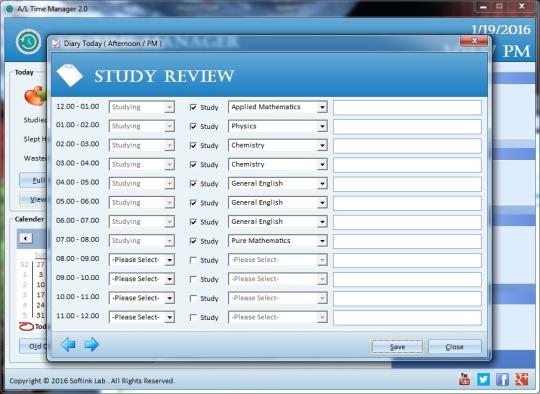Close the Diary Today dialog window

tap(474, 41)
